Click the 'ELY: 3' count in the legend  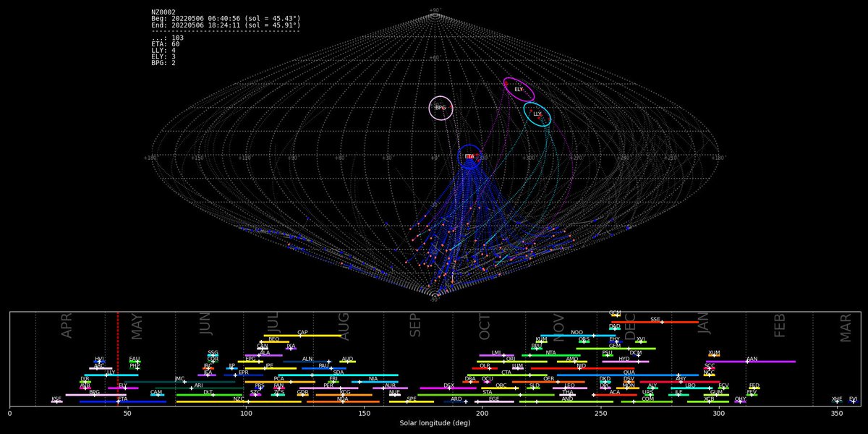click(163, 56)
